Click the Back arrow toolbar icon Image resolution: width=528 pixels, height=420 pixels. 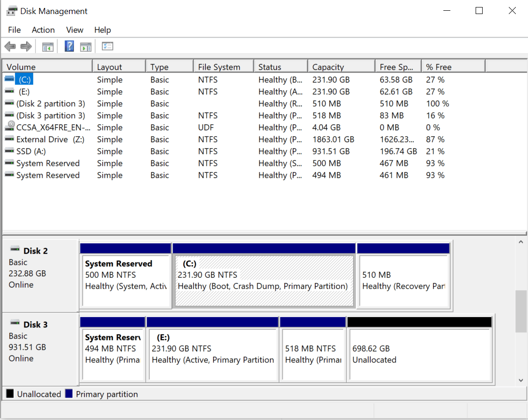pos(10,46)
